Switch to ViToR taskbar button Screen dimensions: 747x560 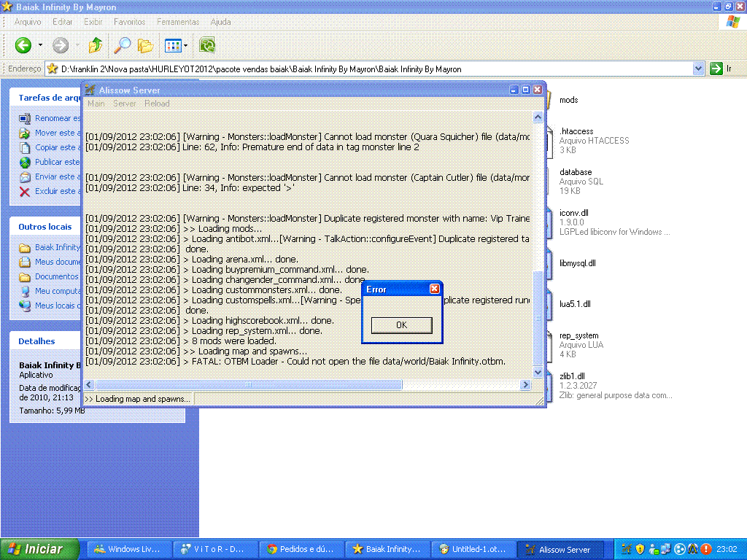coord(214,549)
